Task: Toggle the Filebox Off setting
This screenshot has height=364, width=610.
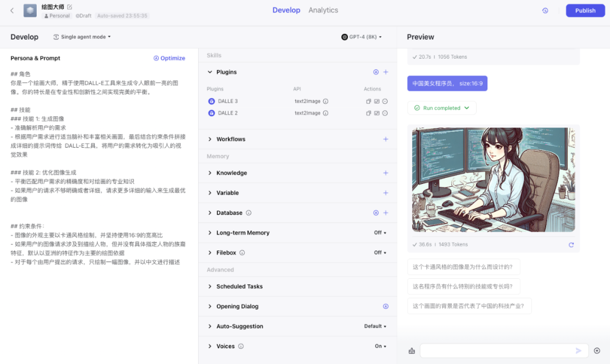Action: [x=380, y=253]
